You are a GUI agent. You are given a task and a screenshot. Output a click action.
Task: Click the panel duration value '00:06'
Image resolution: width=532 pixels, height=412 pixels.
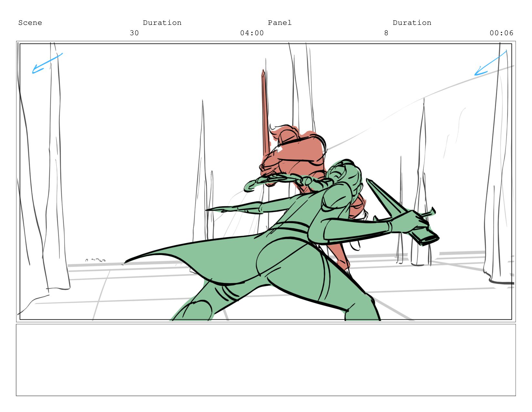pos(501,33)
